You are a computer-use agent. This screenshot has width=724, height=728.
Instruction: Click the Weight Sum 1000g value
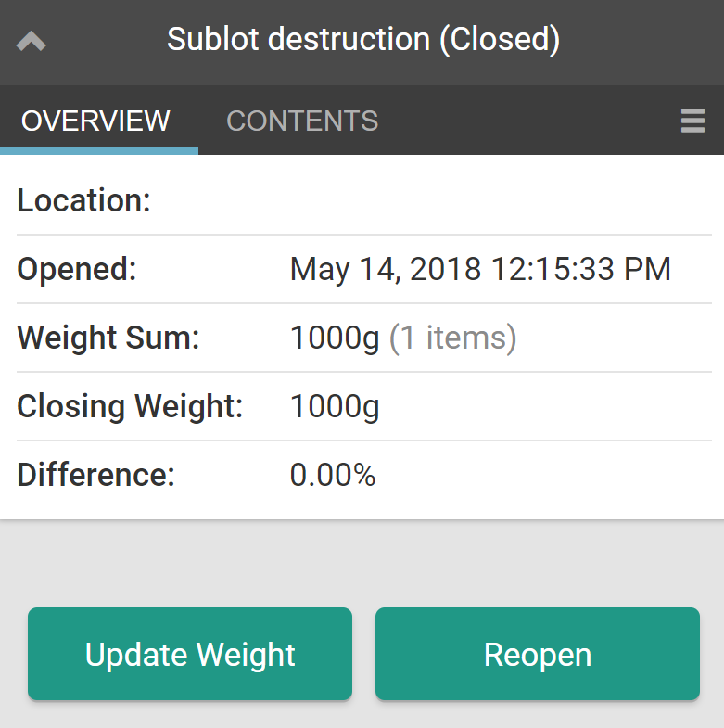pos(335,338)
